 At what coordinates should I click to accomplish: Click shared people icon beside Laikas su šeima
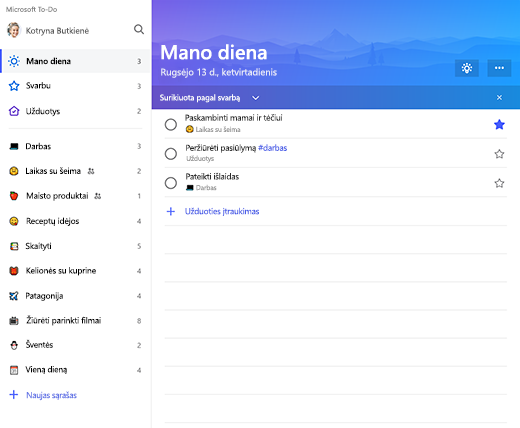point(91,171)
